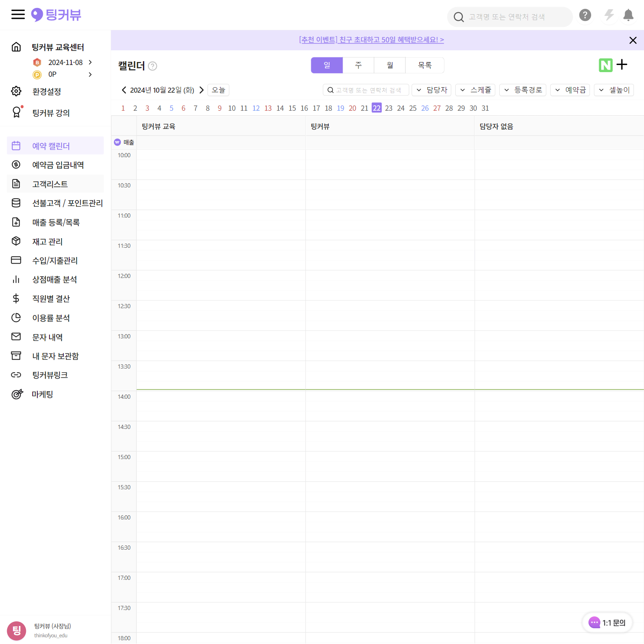
Task: Select 예약 캘린더 menu item
Action: [55, 145]
